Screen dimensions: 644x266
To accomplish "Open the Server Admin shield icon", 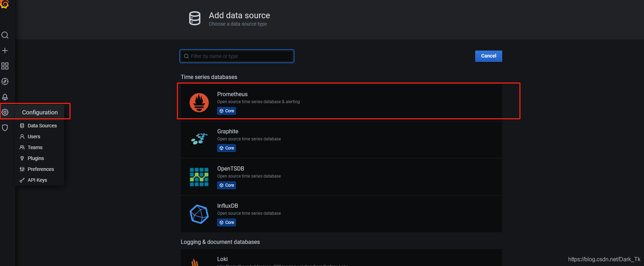I will [5, 128].
